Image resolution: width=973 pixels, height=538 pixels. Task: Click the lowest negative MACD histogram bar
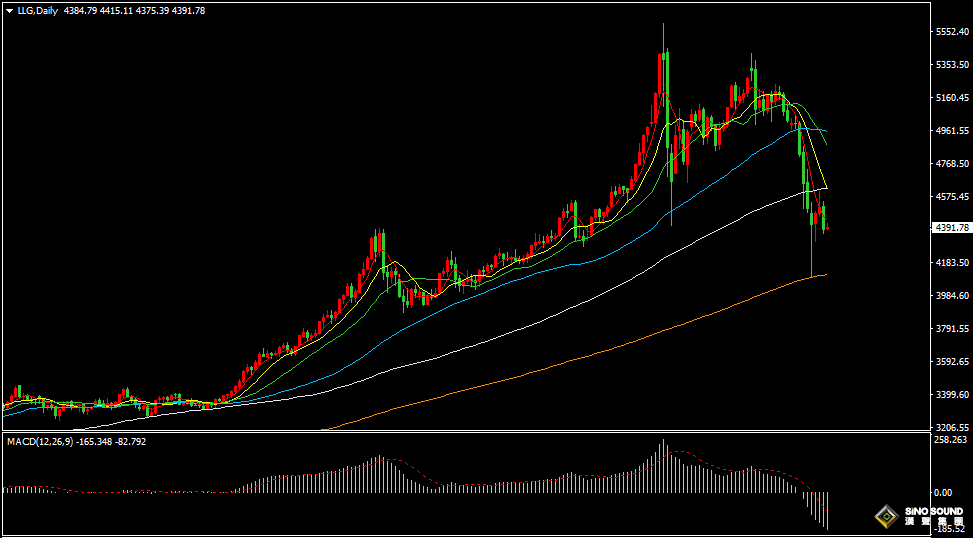point(827,510)
